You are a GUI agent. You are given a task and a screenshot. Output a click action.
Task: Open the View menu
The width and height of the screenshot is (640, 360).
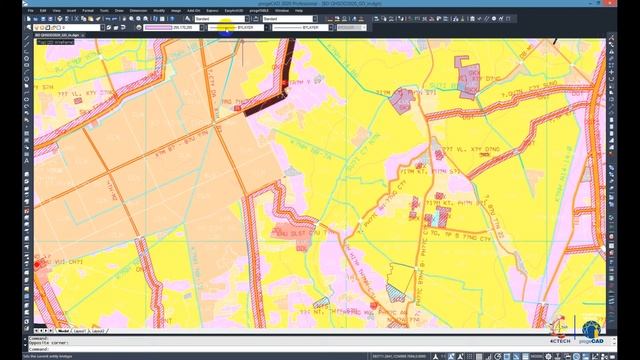56,11
